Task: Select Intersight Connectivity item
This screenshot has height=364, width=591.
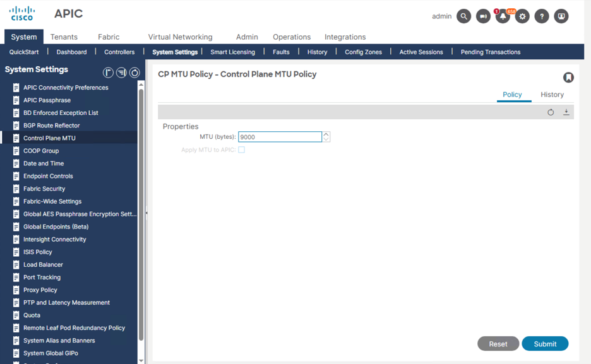Action: (55, 239)
